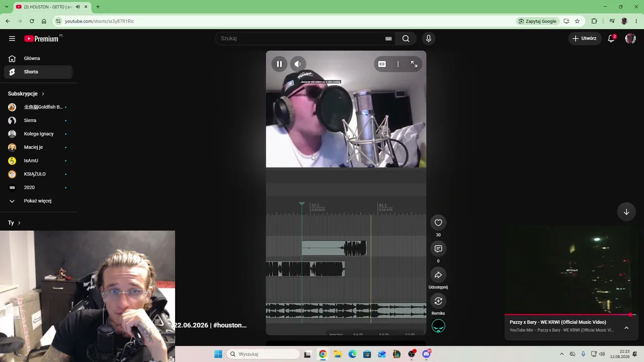Expand the Pazzy x Bary miniplayer
644x362 pixels.
tap(626, 328)
